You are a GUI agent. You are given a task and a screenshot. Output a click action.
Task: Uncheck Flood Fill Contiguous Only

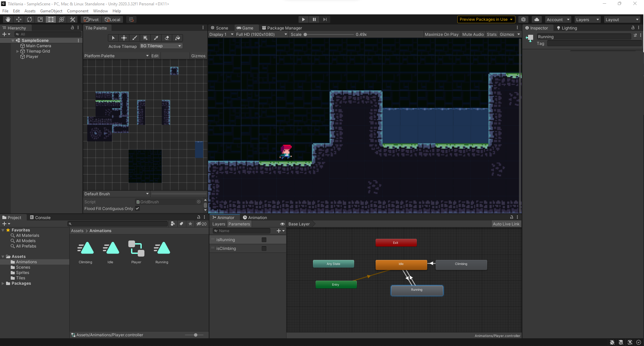[x=137, y=208]
